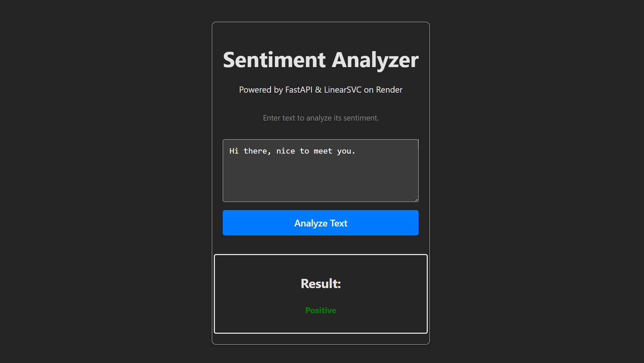Viewport: 644px width, 363px height.
Task: Click the green "Positive" result label
Action: click(320, 310)
